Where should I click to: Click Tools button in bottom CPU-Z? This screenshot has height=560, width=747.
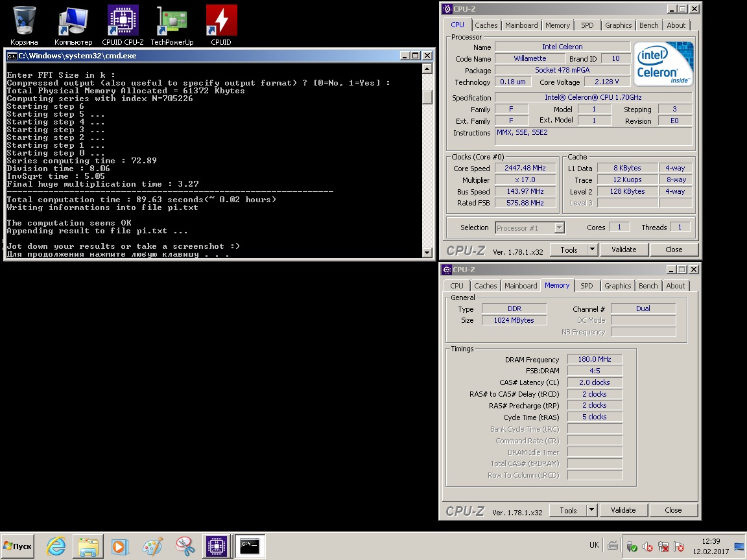[x=568, y=510]
